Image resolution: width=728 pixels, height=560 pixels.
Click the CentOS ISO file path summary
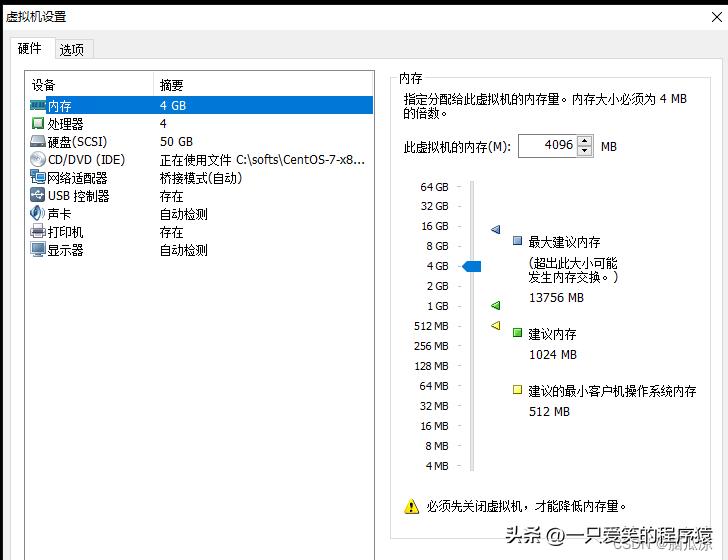point(262,160)
